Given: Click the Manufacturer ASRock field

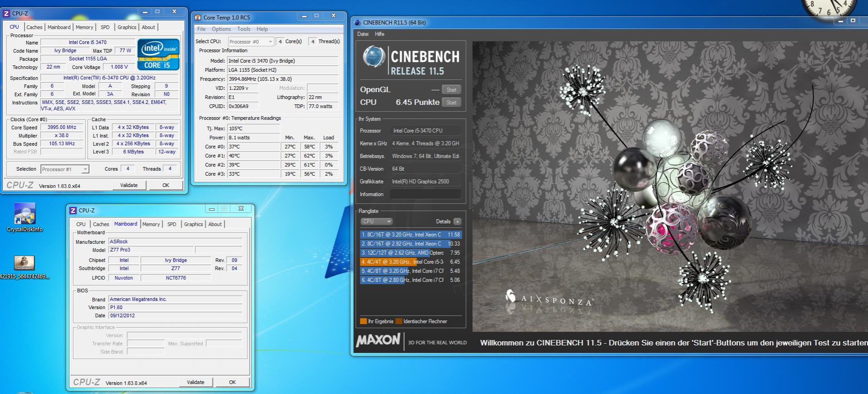Looking at the screenshot, I should pos(175,242).
